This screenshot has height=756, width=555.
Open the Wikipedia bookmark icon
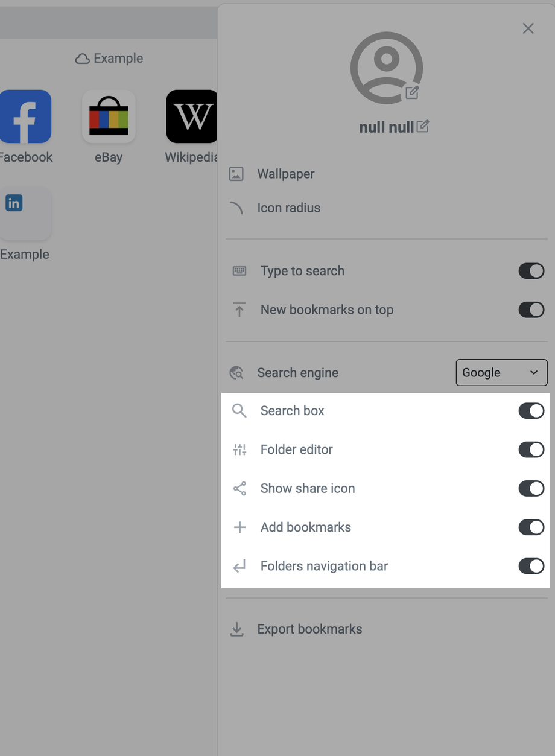tap(192, 116)
